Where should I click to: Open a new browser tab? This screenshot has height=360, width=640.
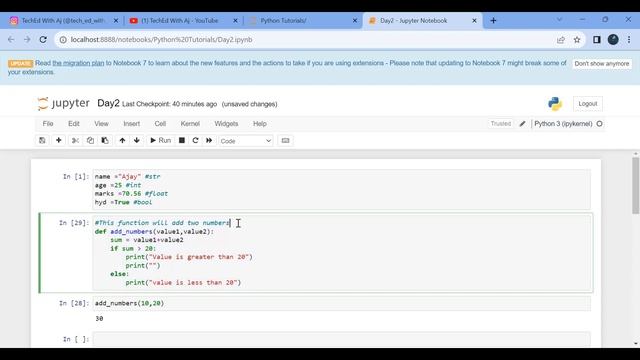[x=493, y=20]
